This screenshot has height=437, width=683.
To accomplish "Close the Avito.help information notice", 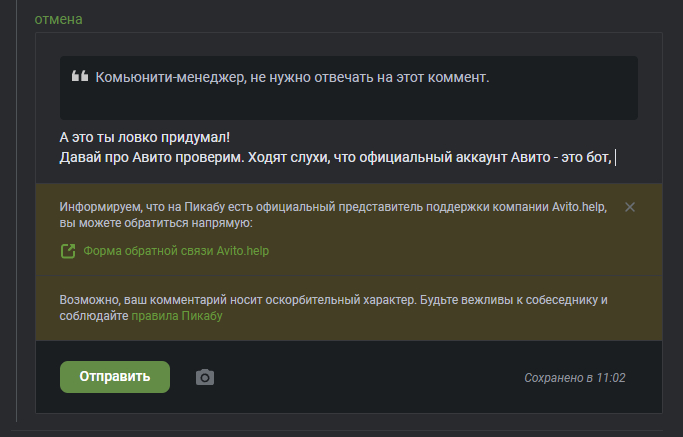I will click(x=629, y=207).
